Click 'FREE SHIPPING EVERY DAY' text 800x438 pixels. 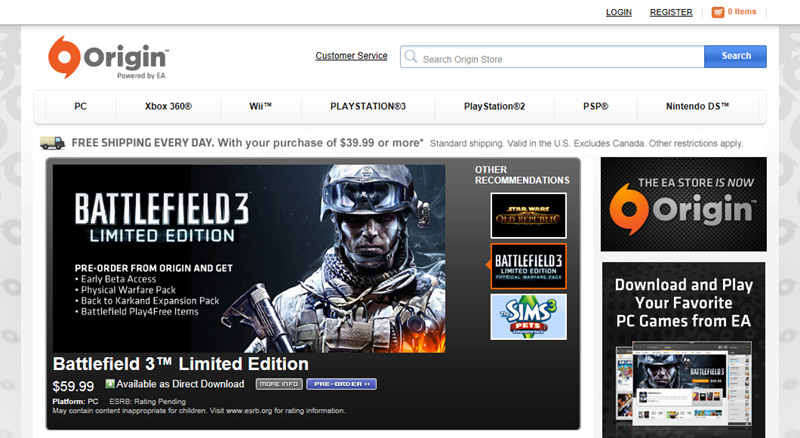(x=142, y=143)
